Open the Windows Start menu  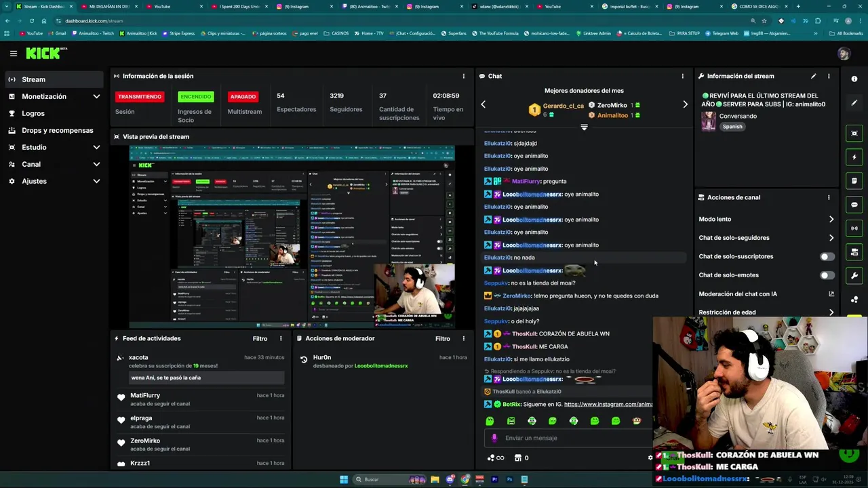click(x=344, y=479)
